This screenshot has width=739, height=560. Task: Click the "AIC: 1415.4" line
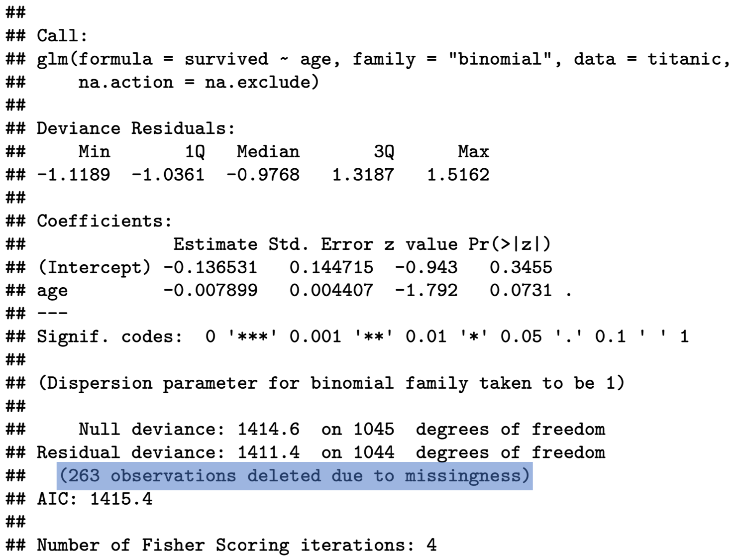click(x=95, y=499)
